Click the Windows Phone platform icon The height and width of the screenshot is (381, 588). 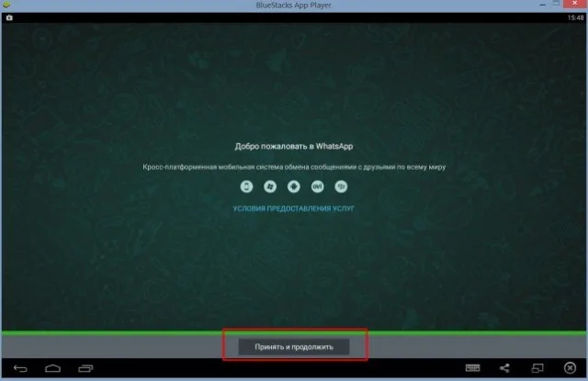coord(270,186)
